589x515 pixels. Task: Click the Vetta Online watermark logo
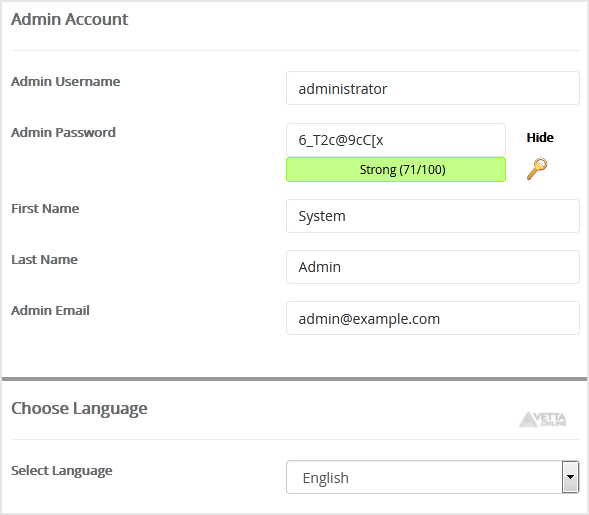click(542, 419)
